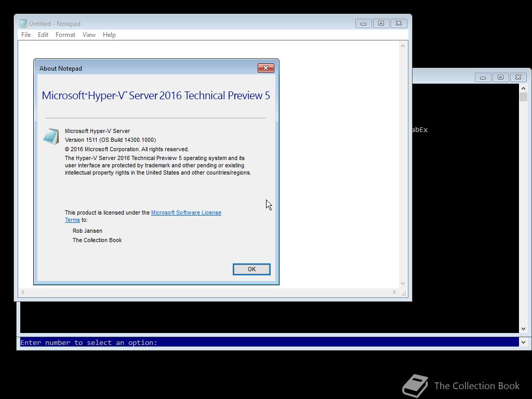Screen dimensions: 532x399
Task: Click Notepad vertical scrollbar down arrow
Action: (403, 284)
